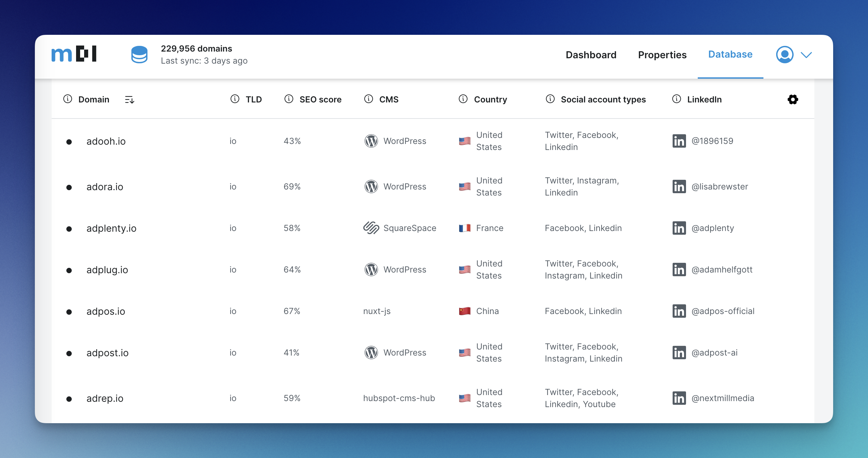The height and width of the screenshot is (458, 868).
Task: Open the Dashboard tab
Action: (x=591, y=55)
